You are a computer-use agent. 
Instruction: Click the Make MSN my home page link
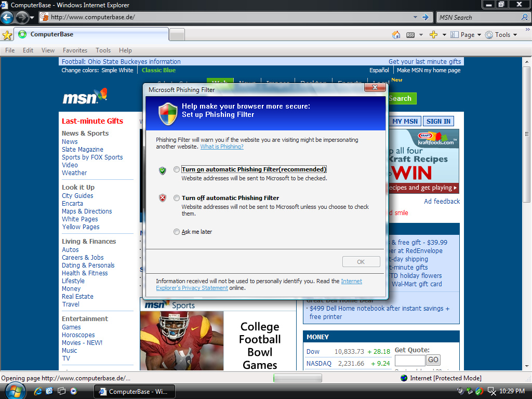click(x=429, y=70)
